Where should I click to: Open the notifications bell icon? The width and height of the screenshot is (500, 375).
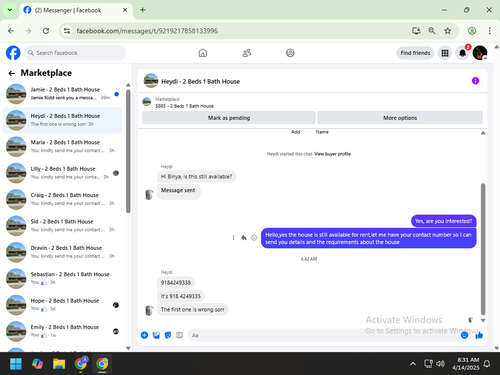463,53
